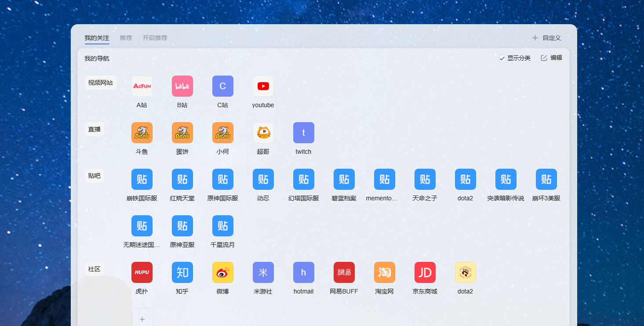Uncheck the 显示分类 checkbox
644x326 pixels.
pos(502,58)
